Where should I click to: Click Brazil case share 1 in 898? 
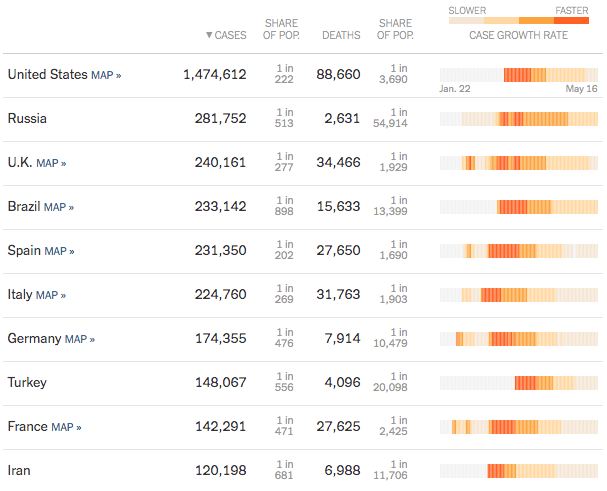(x=284, y=206)
